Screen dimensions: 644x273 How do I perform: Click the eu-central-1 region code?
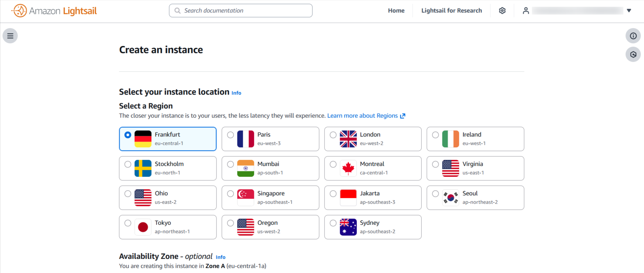(x=169, y=143)
